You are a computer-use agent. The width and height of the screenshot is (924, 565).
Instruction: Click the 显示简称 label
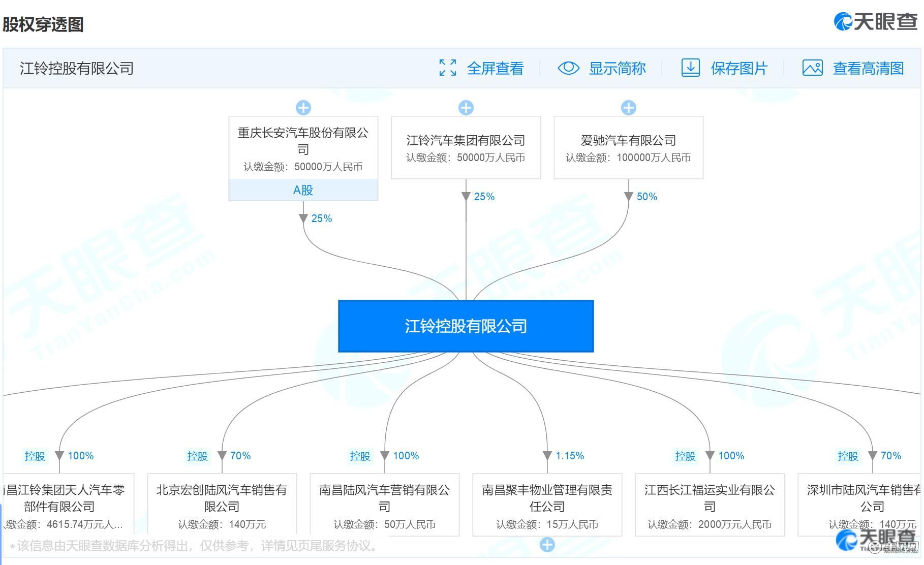pyautogui.click(x=618, y=68)
